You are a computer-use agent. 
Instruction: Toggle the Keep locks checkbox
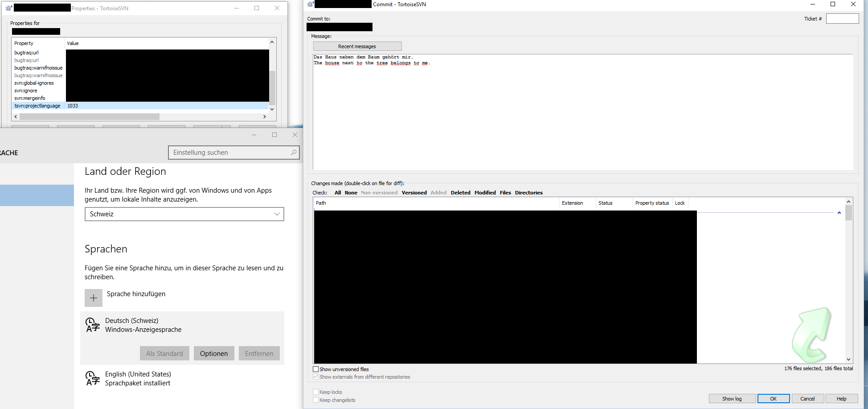316,392
